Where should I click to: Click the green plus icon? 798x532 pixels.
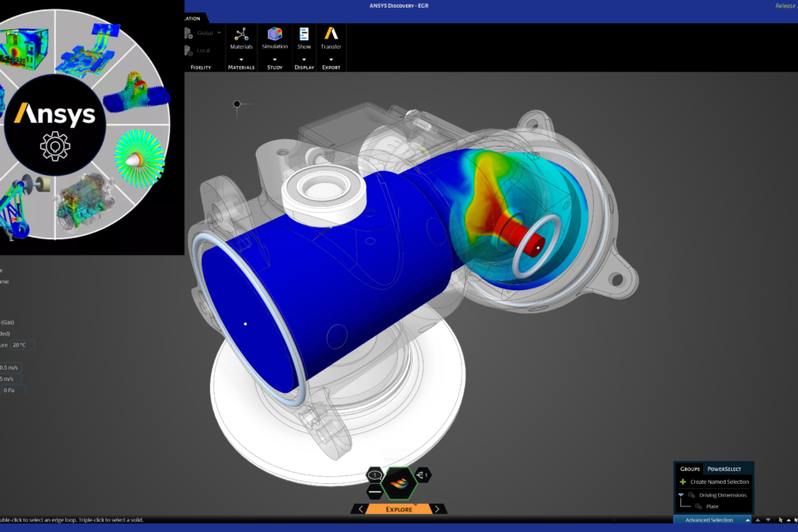tap(683, 481)
